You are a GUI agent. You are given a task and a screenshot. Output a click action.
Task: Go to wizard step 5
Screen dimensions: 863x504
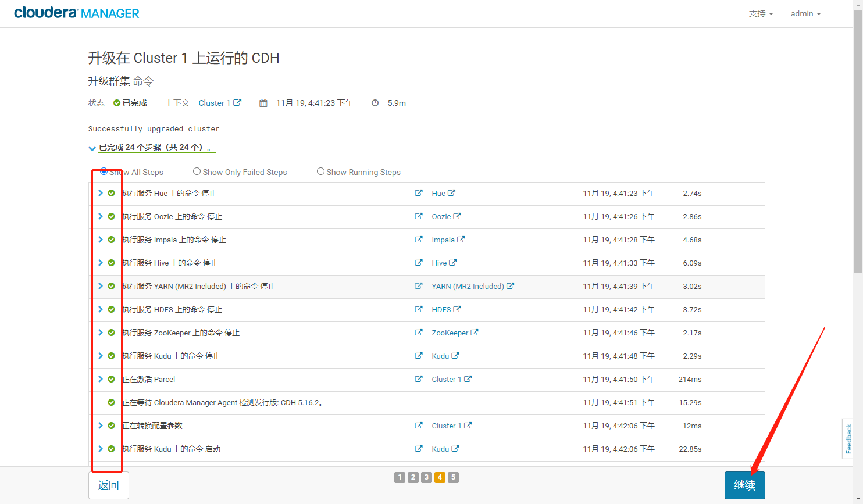pos(453,477)
